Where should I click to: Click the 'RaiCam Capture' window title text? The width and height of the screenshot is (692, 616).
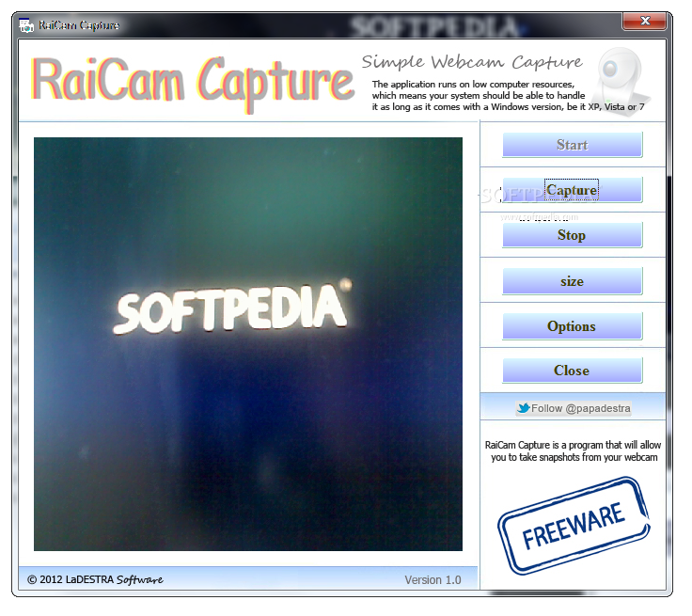pos(79,25)
